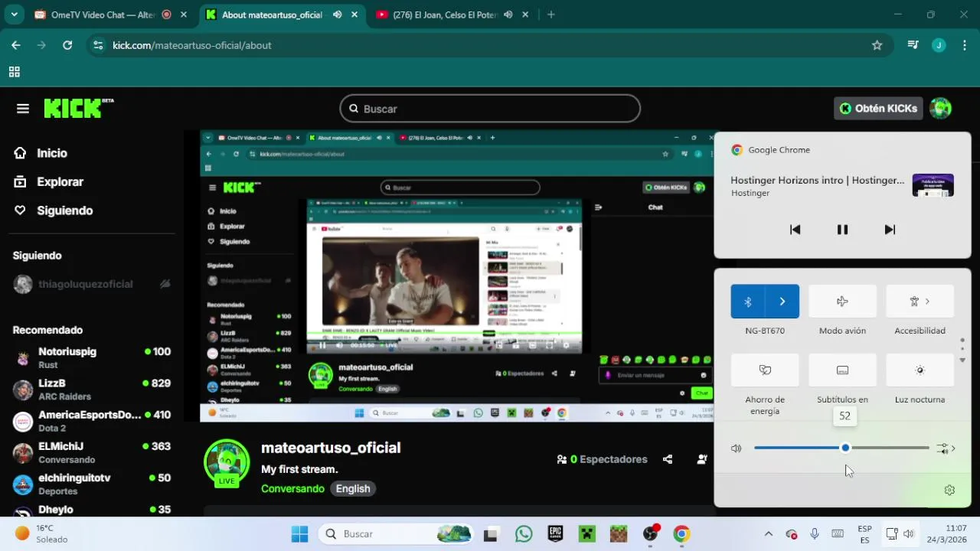Toggle Bluetooth off in quick settings
This screenshot has width=980, height=551.
coord(748,302)
